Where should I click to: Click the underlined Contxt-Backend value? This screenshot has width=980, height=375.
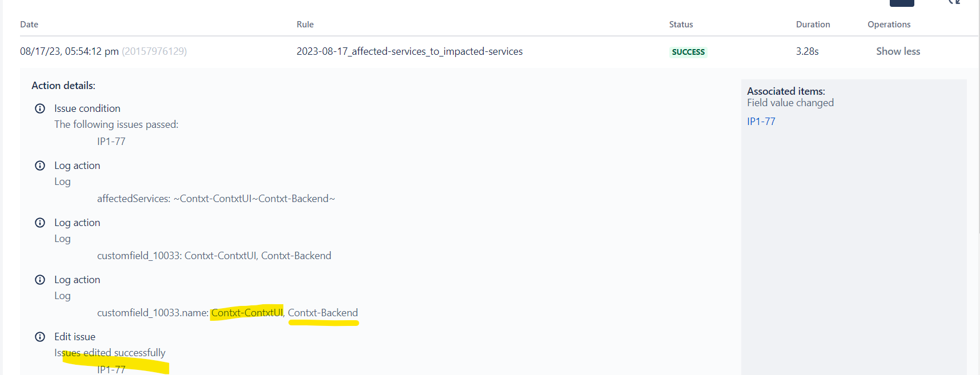pyautogui.click(x=323, y=313)
